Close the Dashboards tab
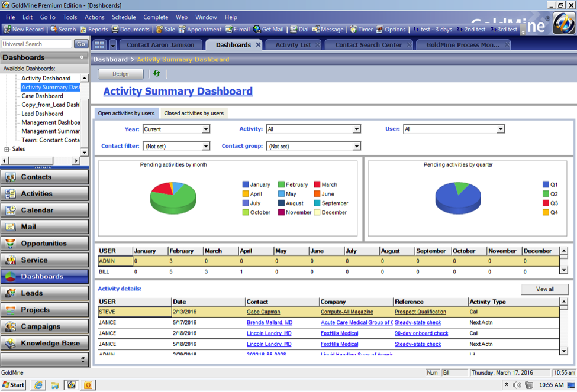The height and width of the screenshot is (392, 577). point(259,44)
